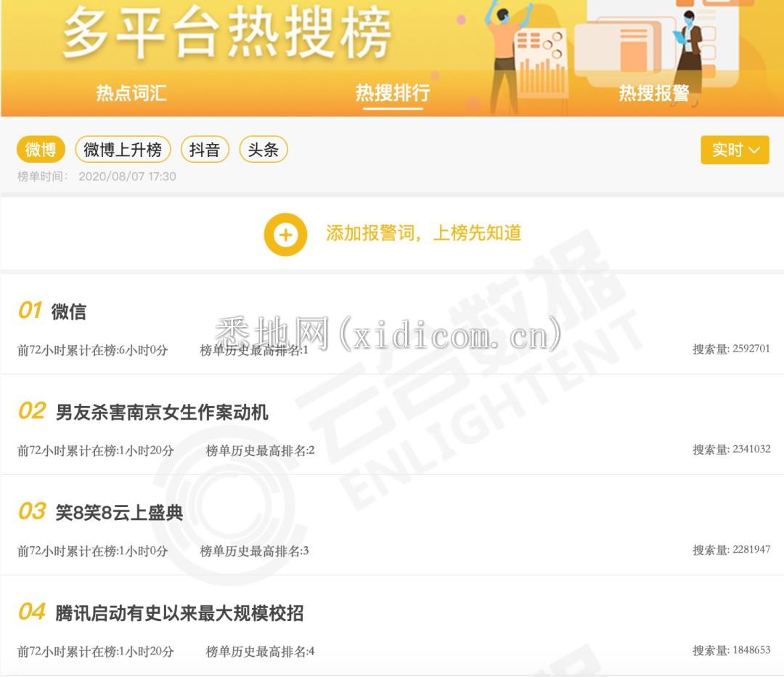Switch to the 头条 filter
This screenshot has height=677, width=784.
point(264,149)
